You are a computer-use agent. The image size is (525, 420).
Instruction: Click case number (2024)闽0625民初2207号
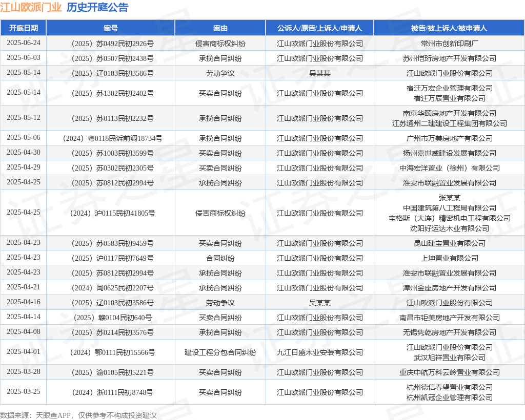[x=111, y=288]
